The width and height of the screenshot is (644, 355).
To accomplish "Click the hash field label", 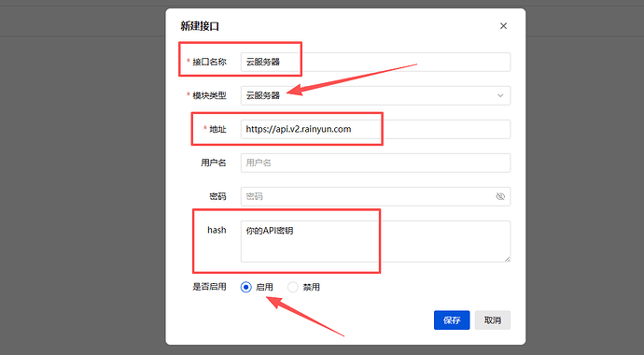I will [x=217, y=230].
